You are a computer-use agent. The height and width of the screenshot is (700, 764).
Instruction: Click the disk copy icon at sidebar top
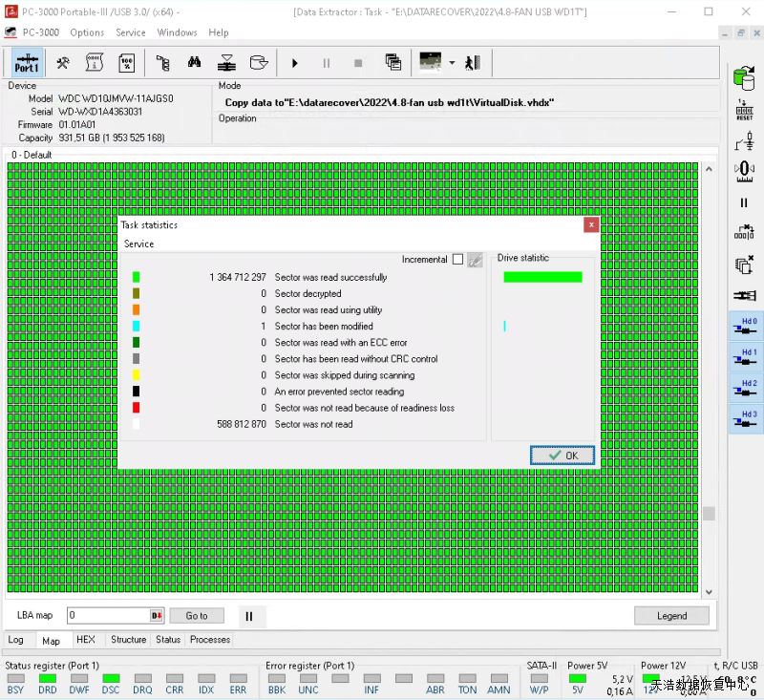(744, 77)
